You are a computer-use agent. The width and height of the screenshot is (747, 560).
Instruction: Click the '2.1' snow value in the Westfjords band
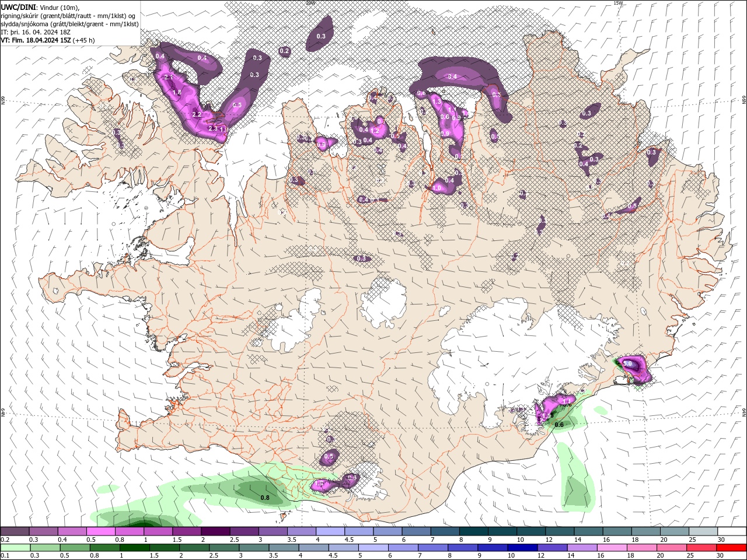(169, 77)
